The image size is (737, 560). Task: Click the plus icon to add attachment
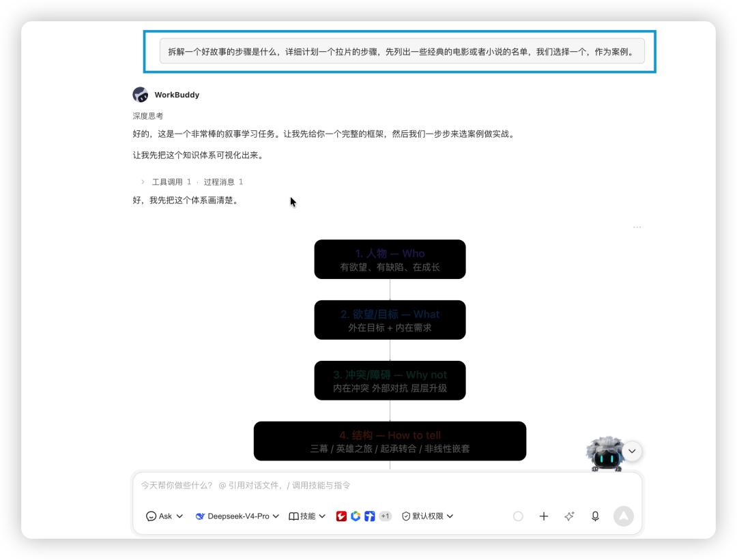tap(544, 516)
